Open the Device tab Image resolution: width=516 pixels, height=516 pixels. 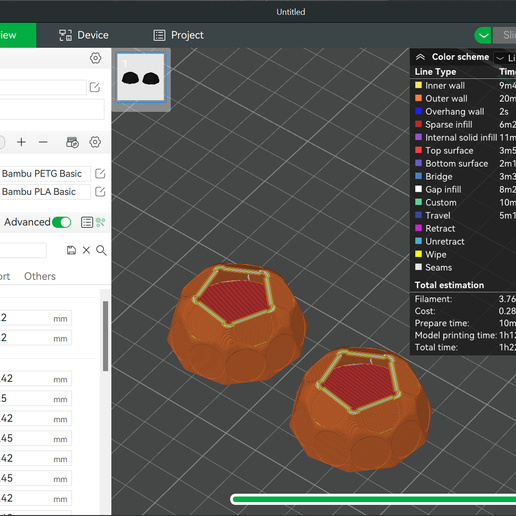click(84, 35)
